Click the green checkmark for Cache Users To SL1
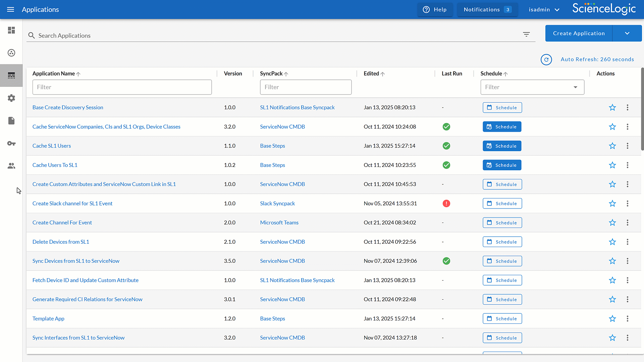The width and height of the screenshot is (644, 362). (446, 165)
